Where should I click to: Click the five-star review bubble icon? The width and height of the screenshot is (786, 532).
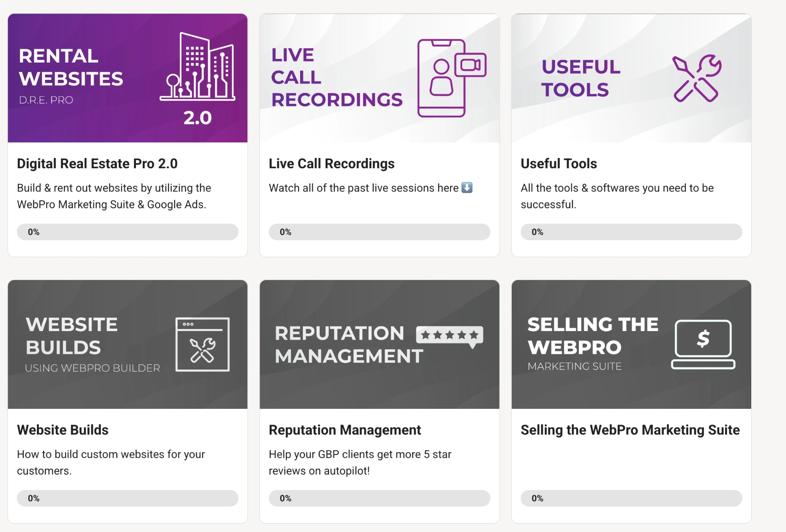pyautogui.click(x=449, y=337)
